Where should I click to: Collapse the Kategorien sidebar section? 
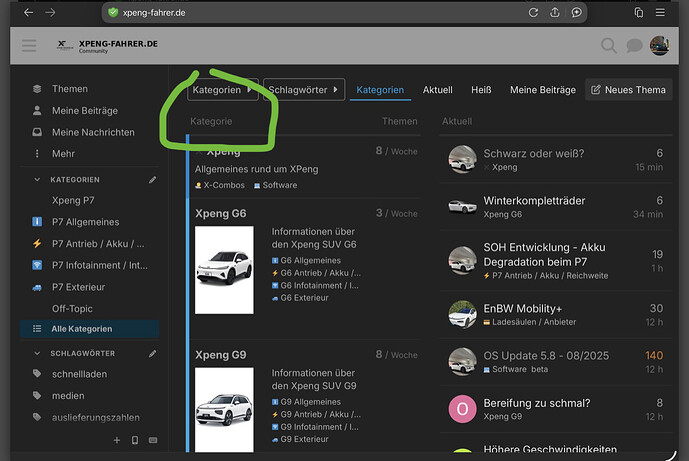click(38, 180)
